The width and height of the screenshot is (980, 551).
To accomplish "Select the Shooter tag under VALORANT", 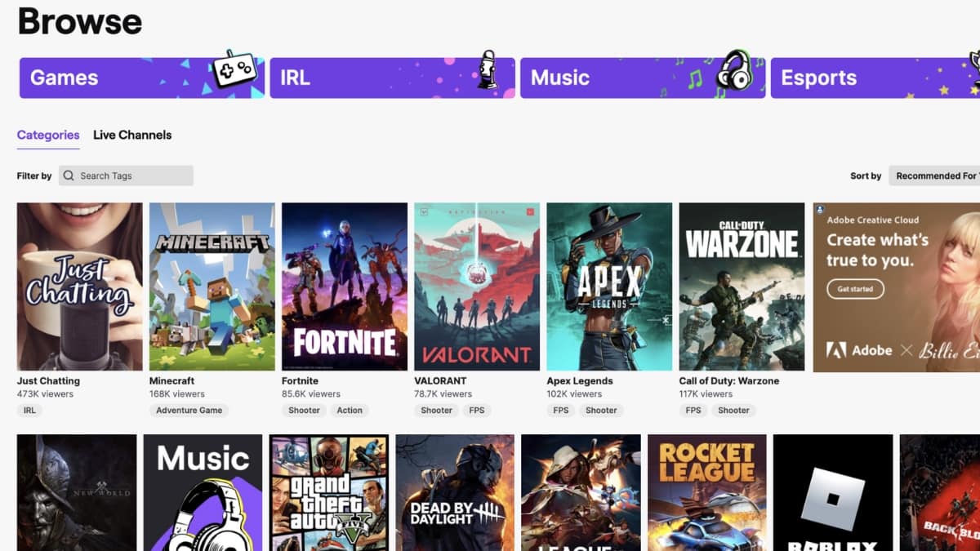I will pyautogui.click(x=436, y=411).
